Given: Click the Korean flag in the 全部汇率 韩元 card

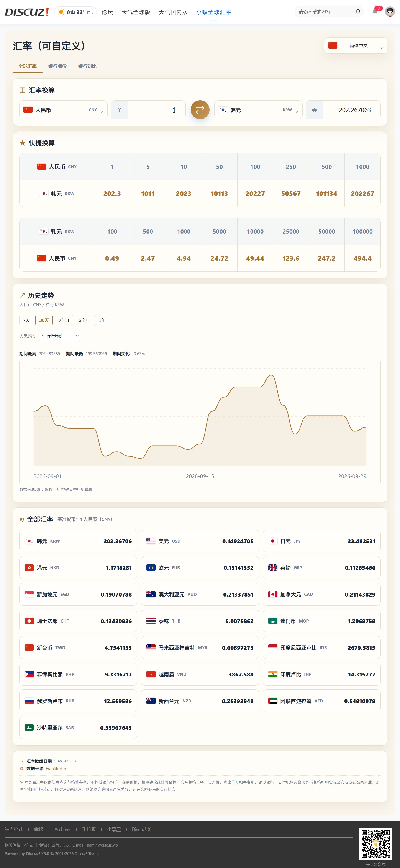Looking at the screenshot, I should click(x=29, y=541).
